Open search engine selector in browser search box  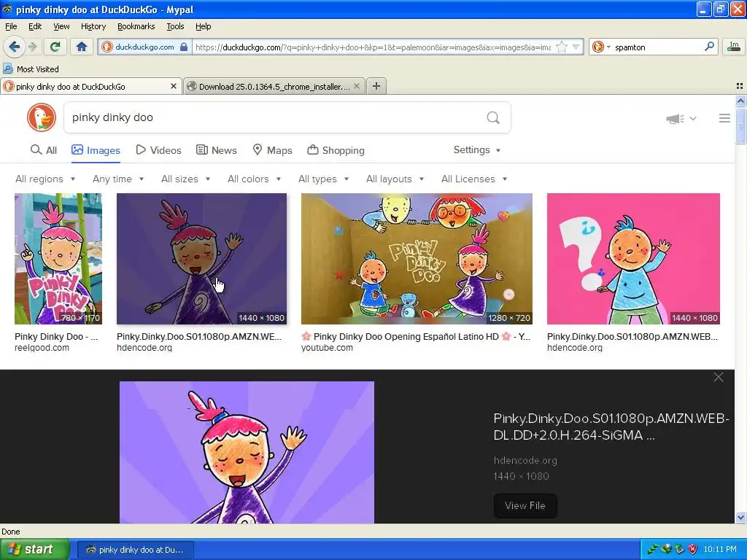tap(601, 47)
